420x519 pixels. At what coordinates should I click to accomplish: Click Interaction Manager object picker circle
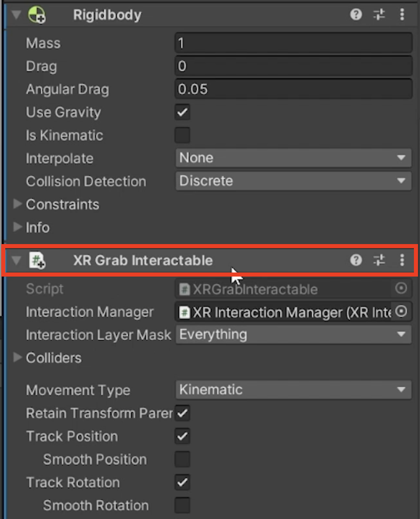[401, 311]
